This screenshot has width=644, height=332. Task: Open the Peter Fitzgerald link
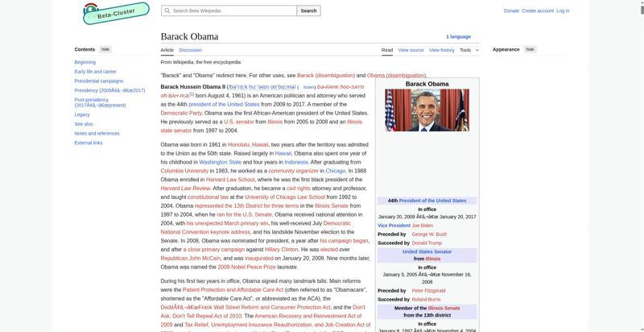[x=428, y=291]
